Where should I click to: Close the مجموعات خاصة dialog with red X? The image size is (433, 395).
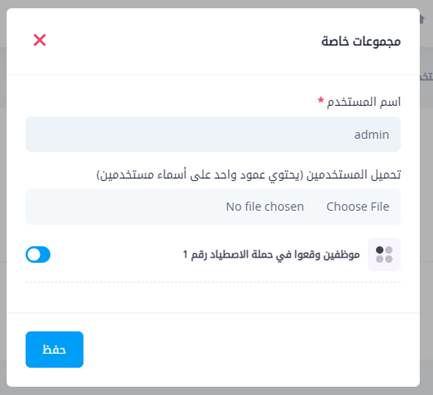coord(40,40)
